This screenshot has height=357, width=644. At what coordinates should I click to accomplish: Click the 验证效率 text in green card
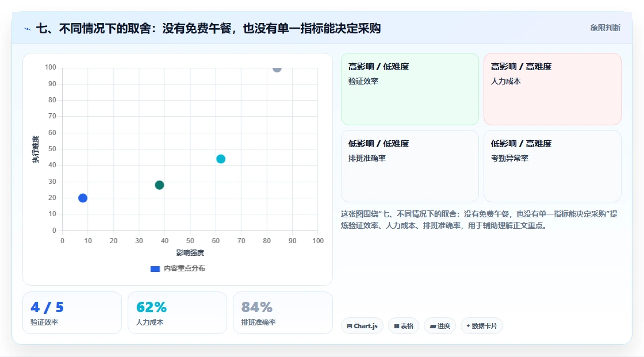pos(363,81)
